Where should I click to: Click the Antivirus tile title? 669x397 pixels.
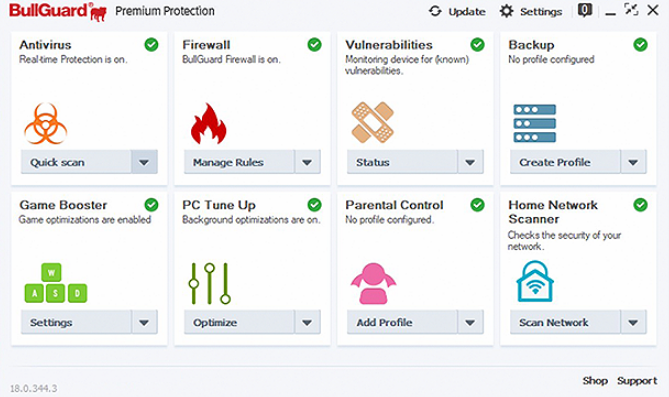45,45
